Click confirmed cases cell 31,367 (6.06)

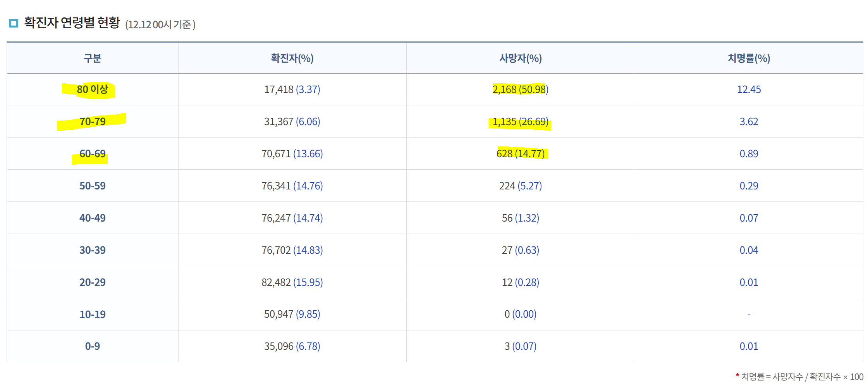(292, 122)
